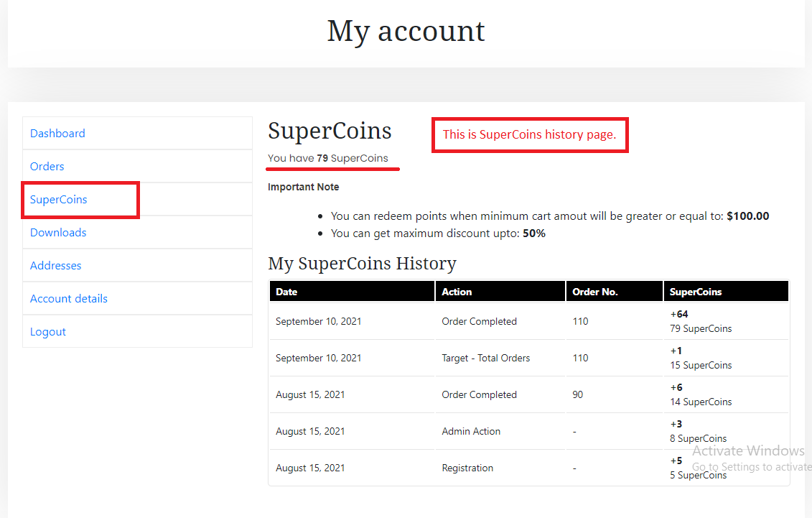Click the "$100.00" minimum cart amount
Viewport: 812px width, 518px height.
pyautogui.click(x=747, y=216)
